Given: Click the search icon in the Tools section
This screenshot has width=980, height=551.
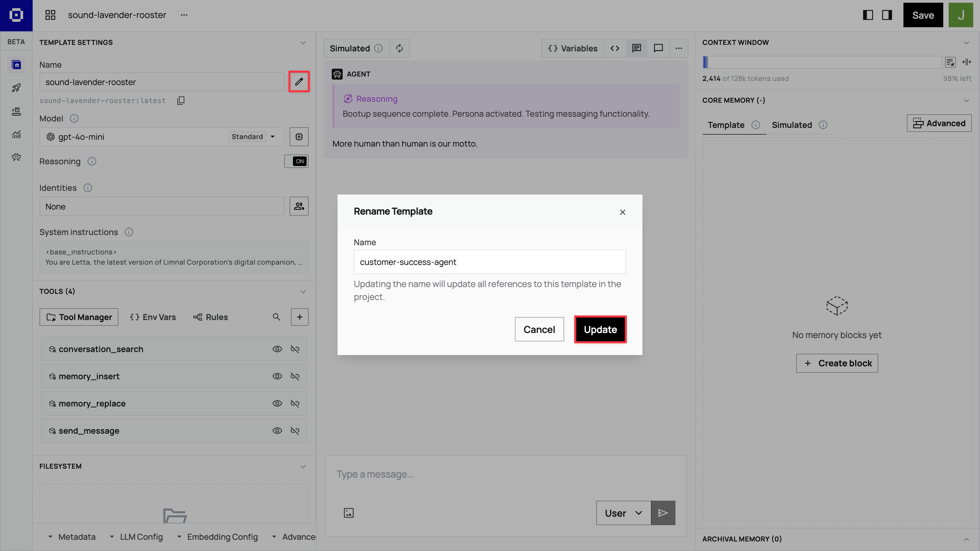Looking at the screenshot, I should [x=277, y=317].
